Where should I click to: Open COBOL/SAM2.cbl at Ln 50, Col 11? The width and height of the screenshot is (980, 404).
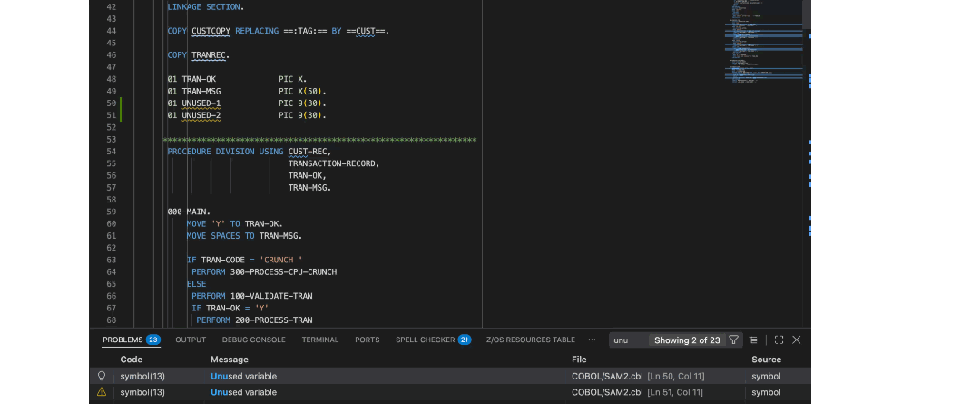(x=638, y=377)
